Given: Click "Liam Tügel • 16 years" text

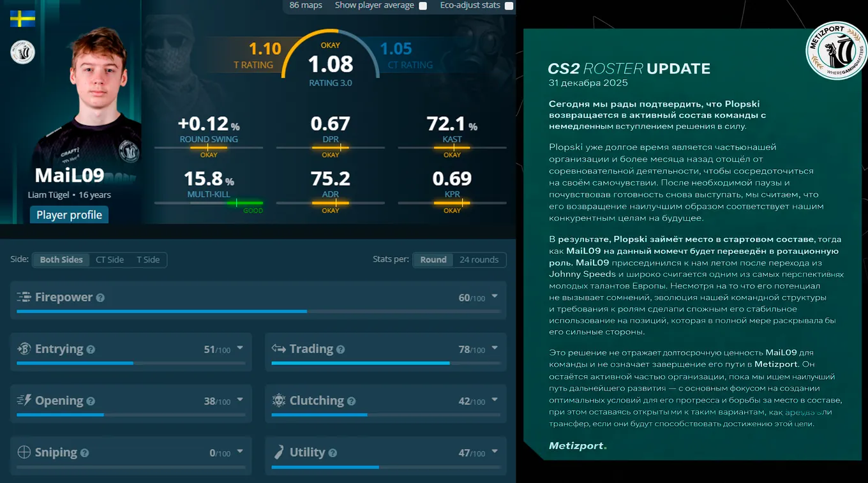Looking at the screenshot, I should (70, 195).
